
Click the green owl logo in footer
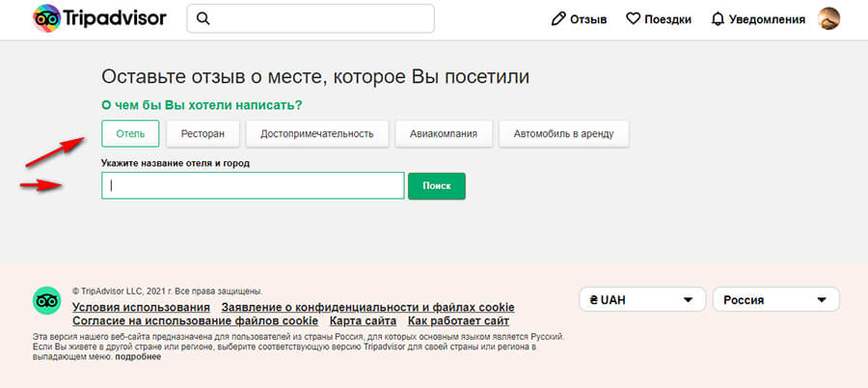tap(47, 301)
